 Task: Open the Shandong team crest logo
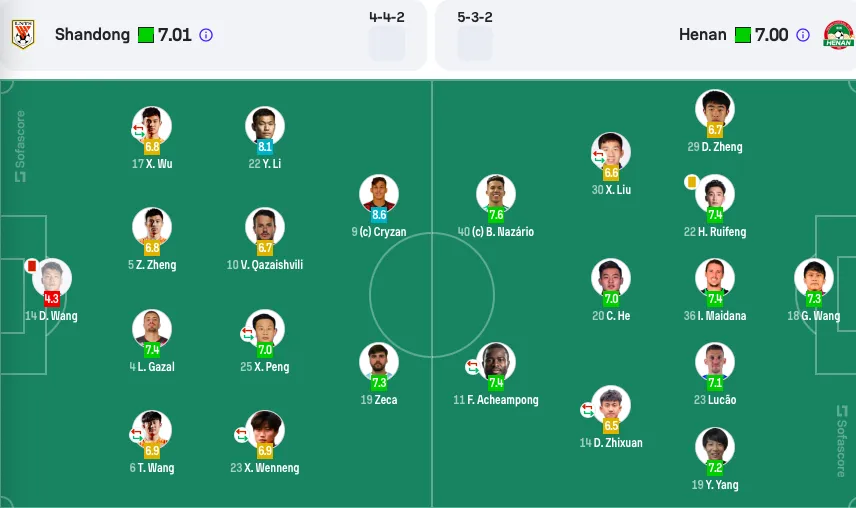(23, 34)
